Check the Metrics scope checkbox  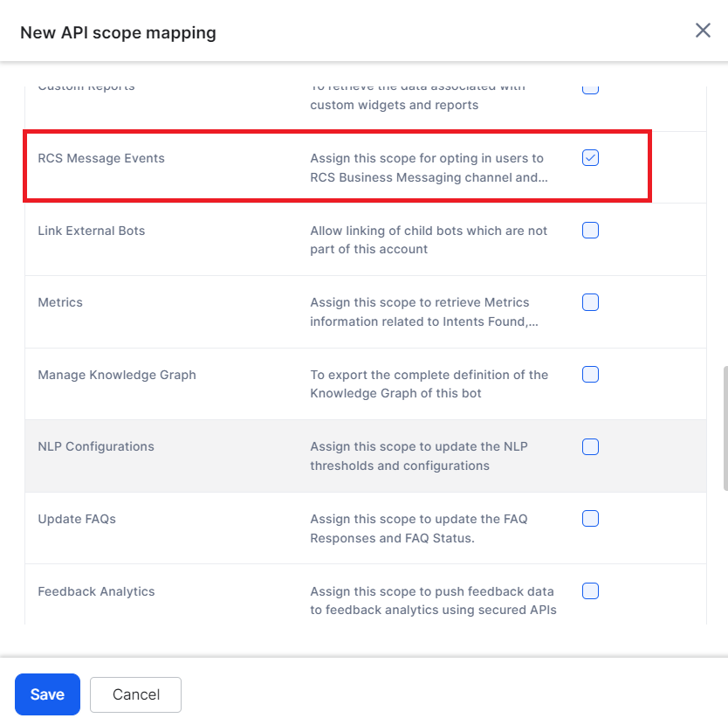[x=590, y=302]
